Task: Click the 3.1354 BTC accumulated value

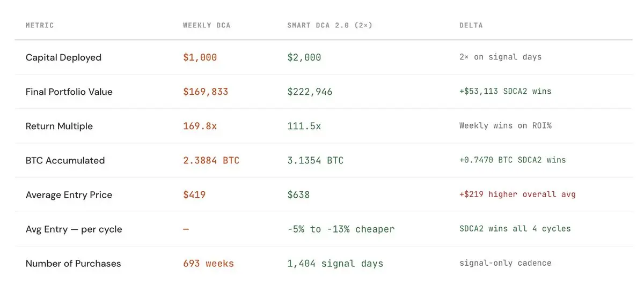Action: click(315, 160)
